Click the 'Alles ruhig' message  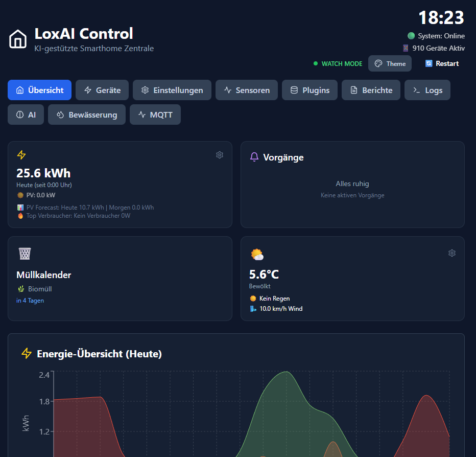352,184
